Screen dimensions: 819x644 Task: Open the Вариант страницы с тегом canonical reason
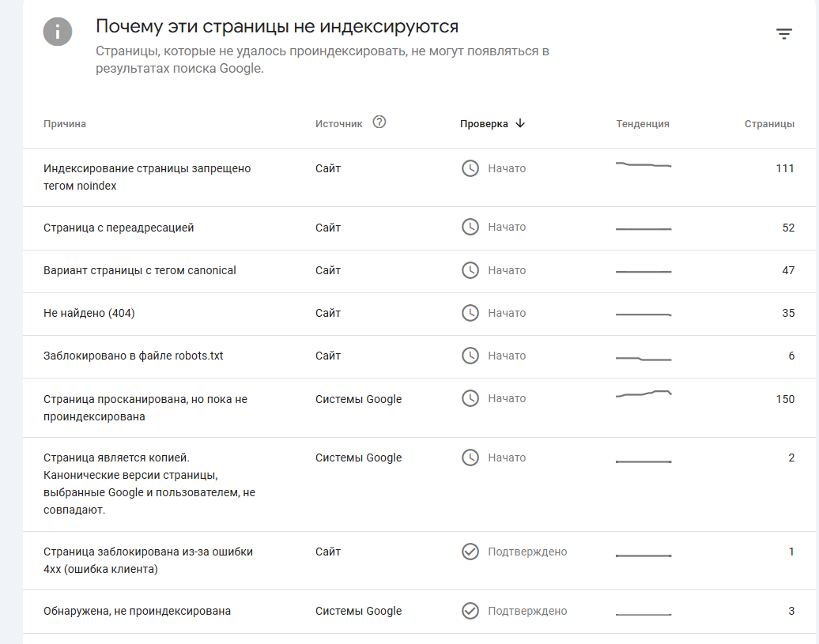[140, 270]
